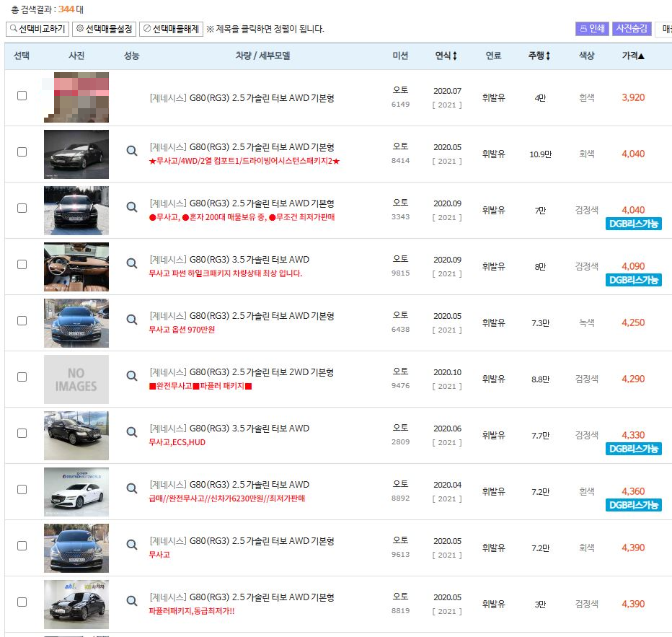The width and height of the screenshot is (672, 637).
Task: Open magnifier icon for 4,390 3만 listing
Action: point(131,601)
